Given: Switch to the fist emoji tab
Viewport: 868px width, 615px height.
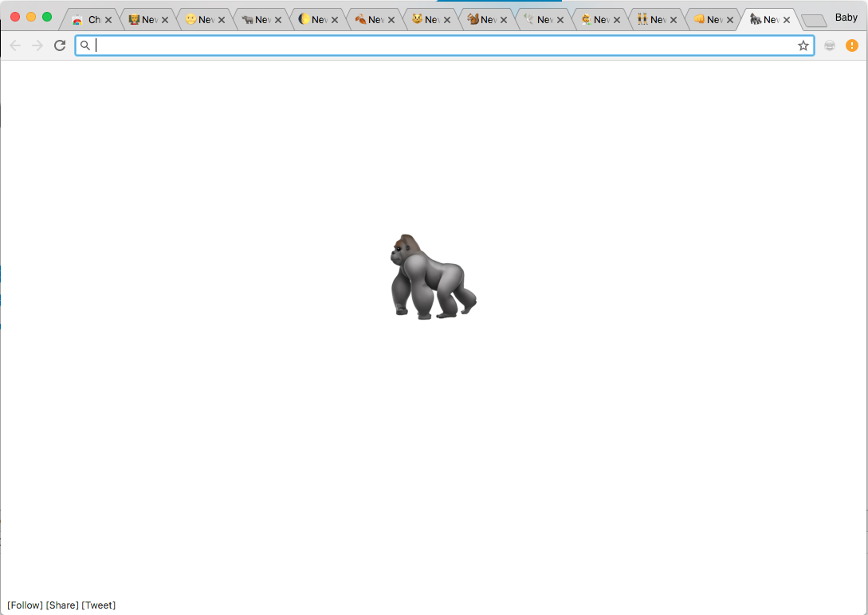Looking at the screenshot, I should 699,18.
